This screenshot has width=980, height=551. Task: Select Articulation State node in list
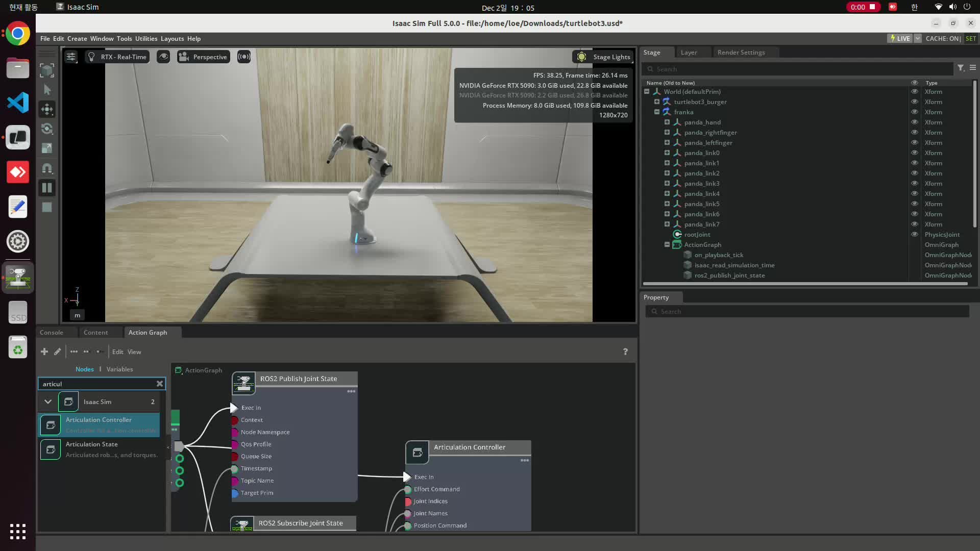(x=100, y=449)
